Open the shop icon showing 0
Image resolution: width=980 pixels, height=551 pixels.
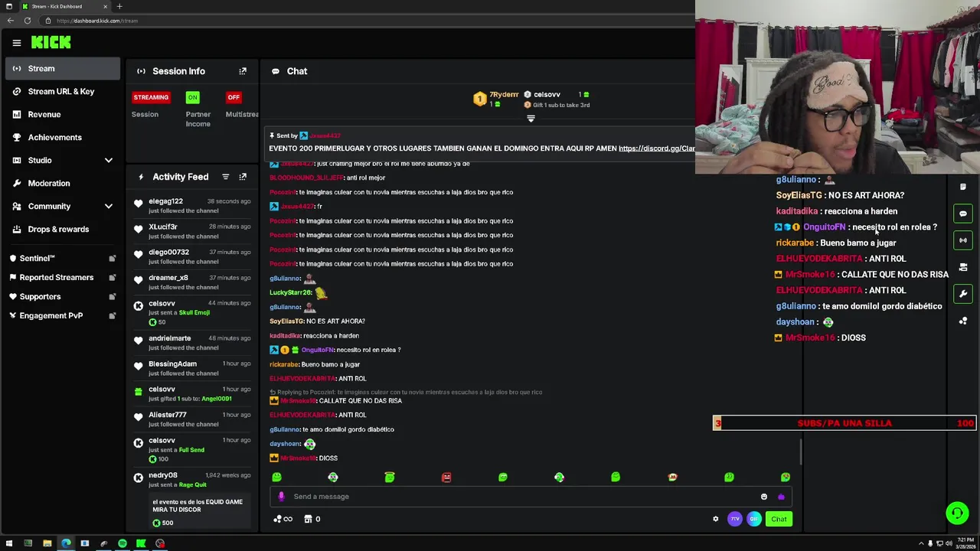(312, 519)
